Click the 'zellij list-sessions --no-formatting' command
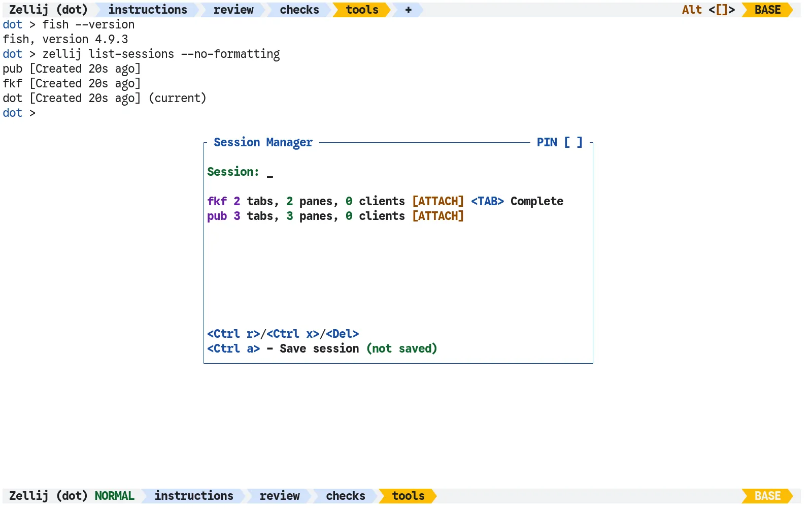Viewport: 812px width, 508px height. coord(161,54)
